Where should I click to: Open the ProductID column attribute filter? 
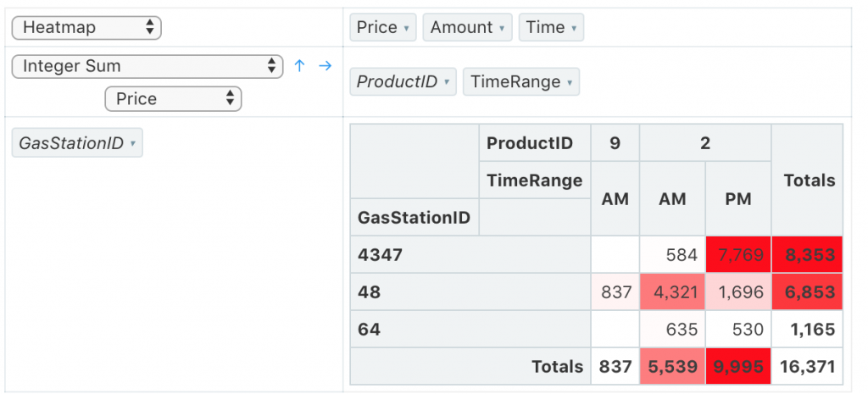447,82
